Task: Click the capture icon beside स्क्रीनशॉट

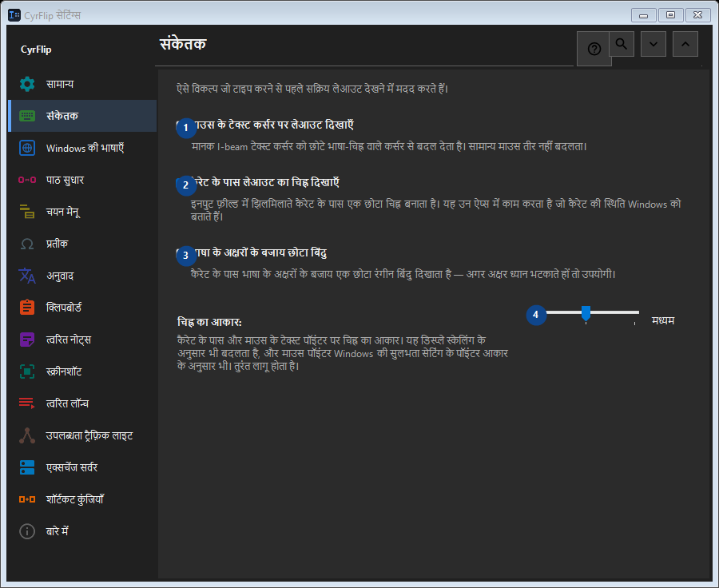Action: [x=27, y=371]
